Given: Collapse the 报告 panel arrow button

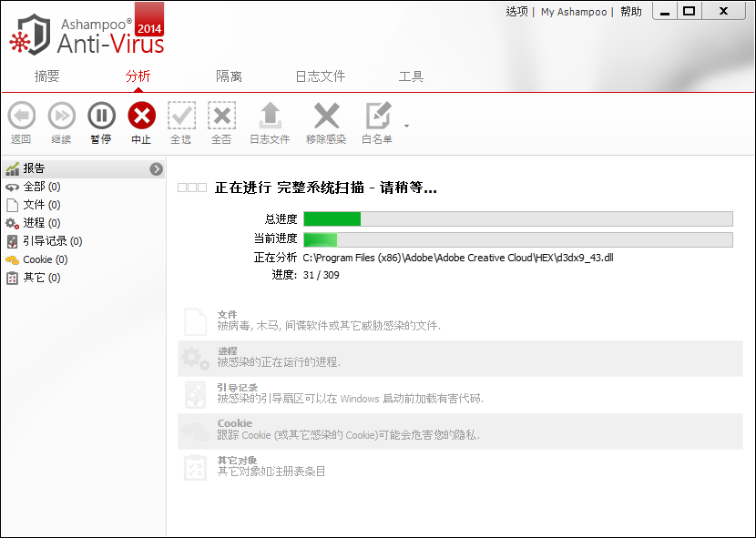Looking at the screenshot, I should [157, 168].
